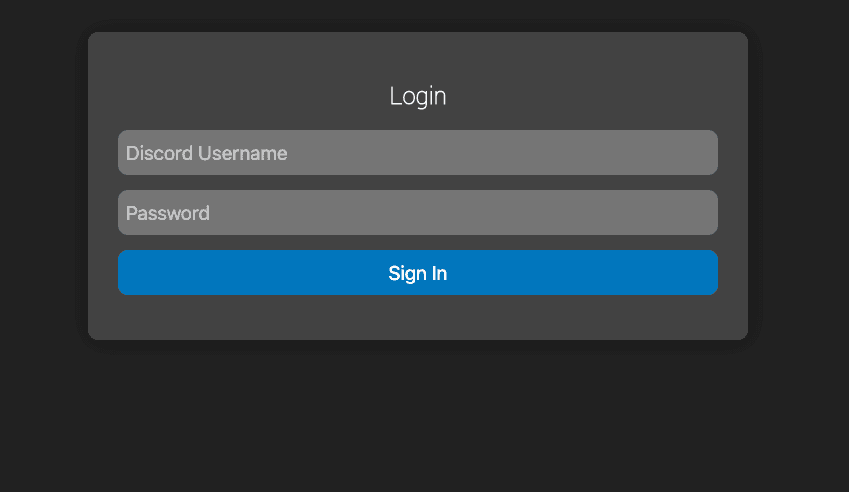
Task: Click the blue Sign In button
Action: [417, 273]
